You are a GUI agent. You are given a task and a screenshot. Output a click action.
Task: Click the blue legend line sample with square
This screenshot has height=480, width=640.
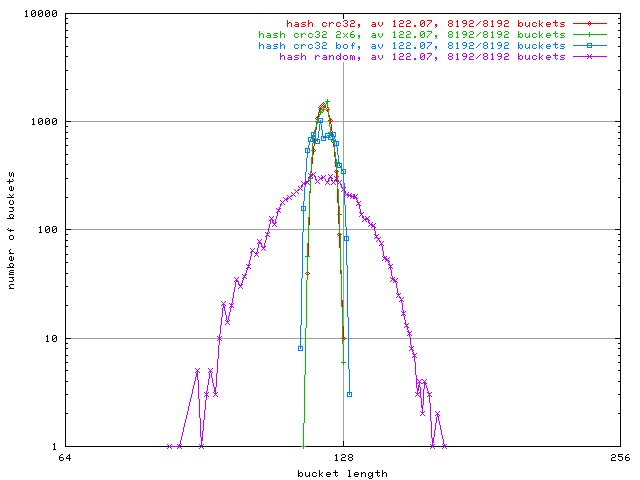(x=589, y=46)
